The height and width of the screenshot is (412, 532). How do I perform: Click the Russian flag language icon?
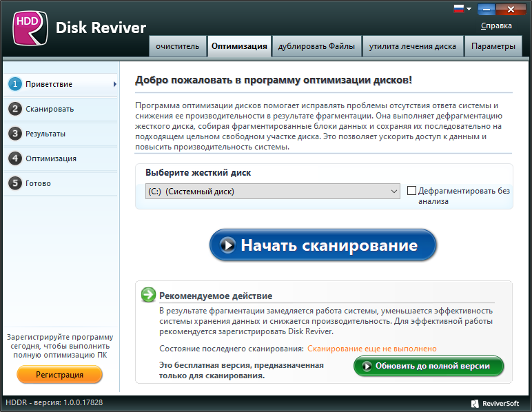[459, 9]
